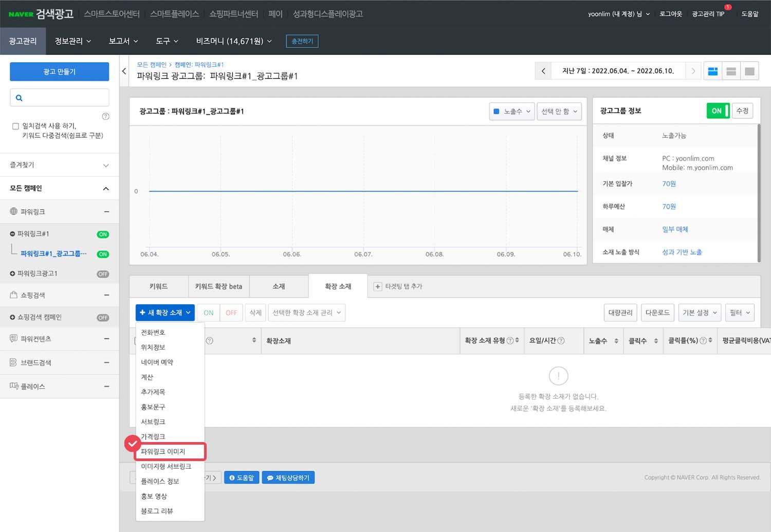Click the 충전하기 button

(302, 41)
